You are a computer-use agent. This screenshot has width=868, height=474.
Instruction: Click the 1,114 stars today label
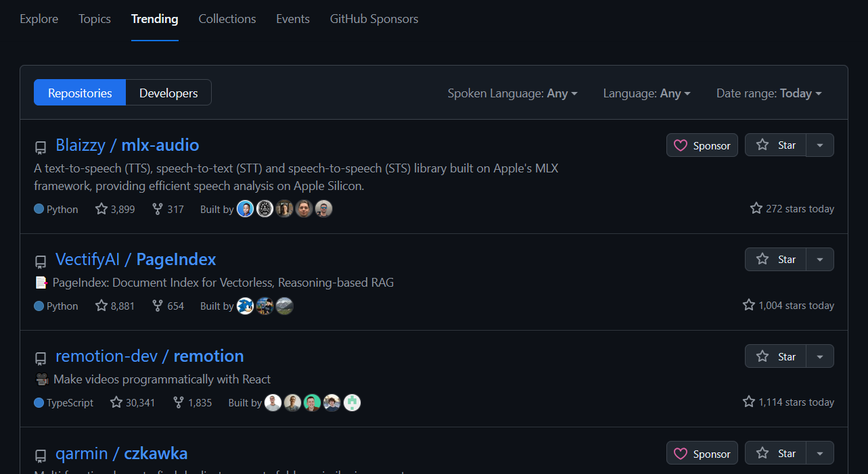(788, 402)
